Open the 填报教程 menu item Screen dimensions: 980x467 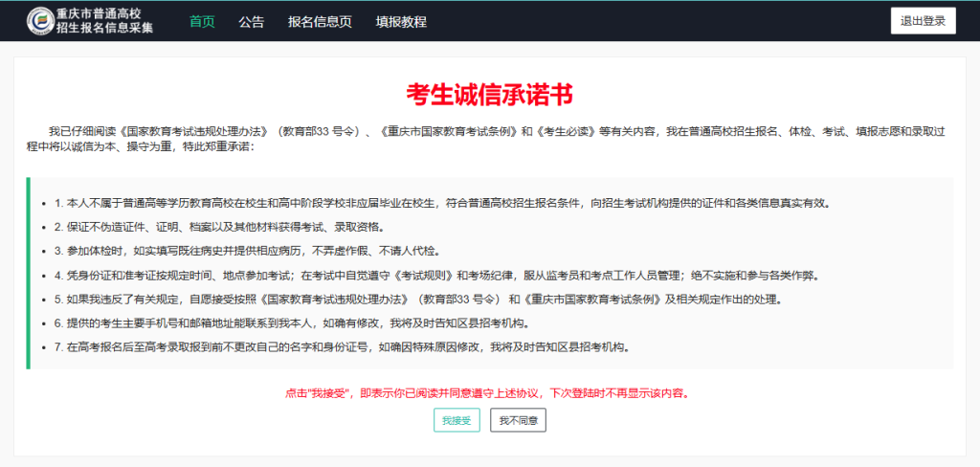[x=401, y=21]
